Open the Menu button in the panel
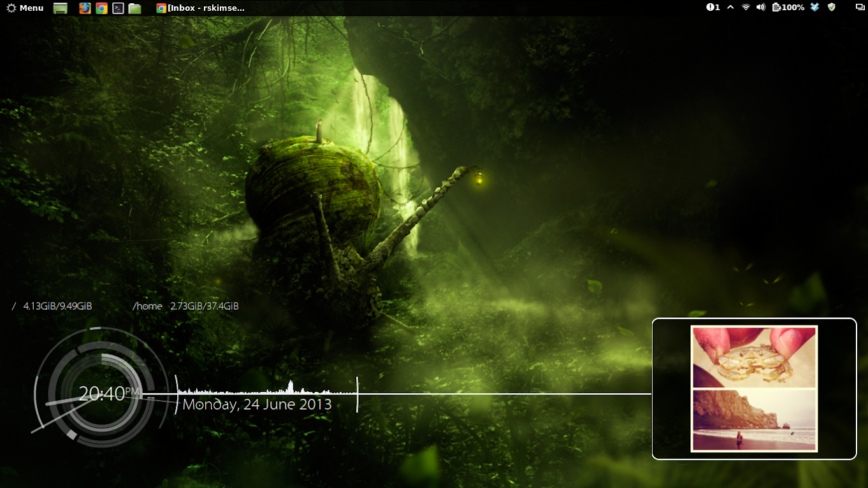This screenshot has height=488, width=868. tap(25, 8)
